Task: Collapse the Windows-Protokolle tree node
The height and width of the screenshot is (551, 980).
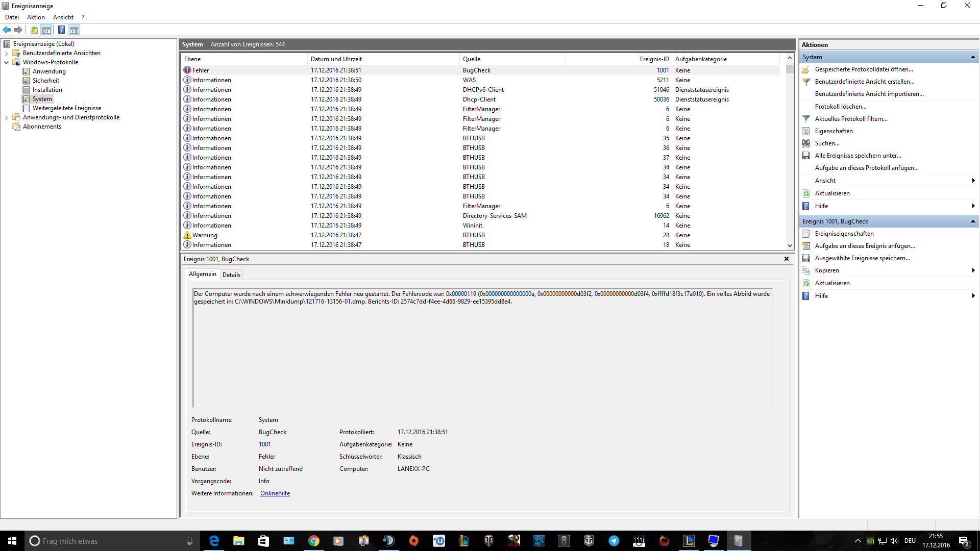Action: (6, 62)
